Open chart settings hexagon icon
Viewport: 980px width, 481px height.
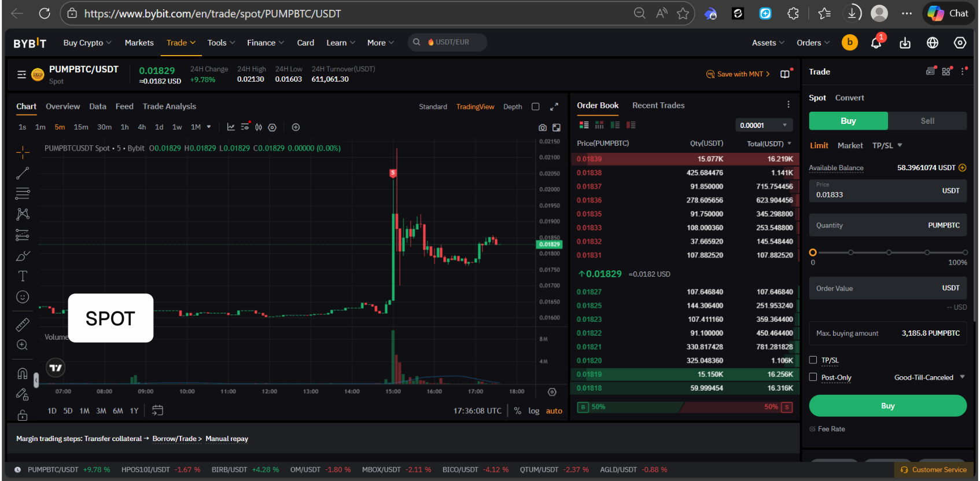click(272, 127)
